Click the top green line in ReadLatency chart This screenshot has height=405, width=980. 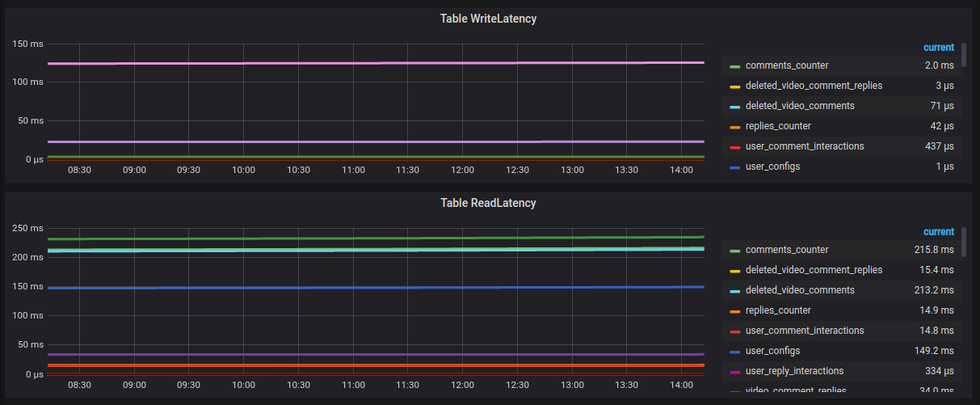(376, 238)
